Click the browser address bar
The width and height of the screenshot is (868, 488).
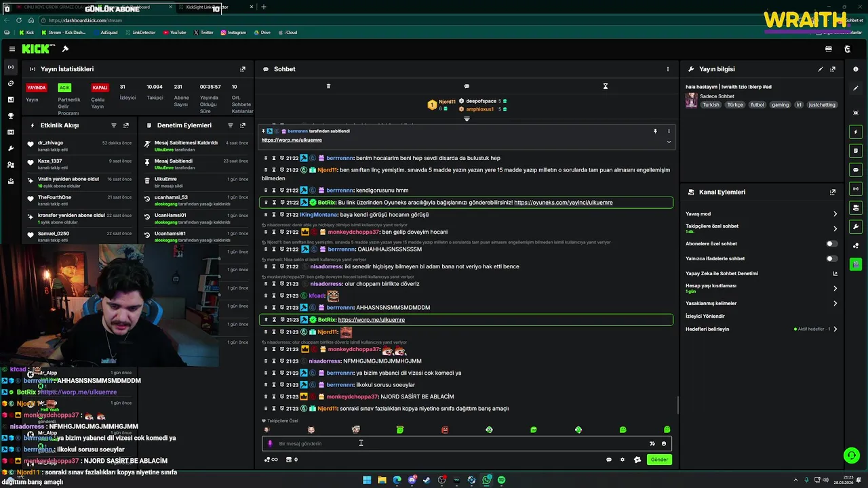click(x=420, y=20)
